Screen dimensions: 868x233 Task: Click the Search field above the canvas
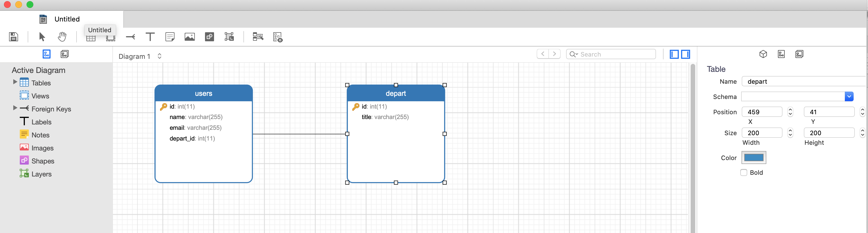(x=611, y=54)
